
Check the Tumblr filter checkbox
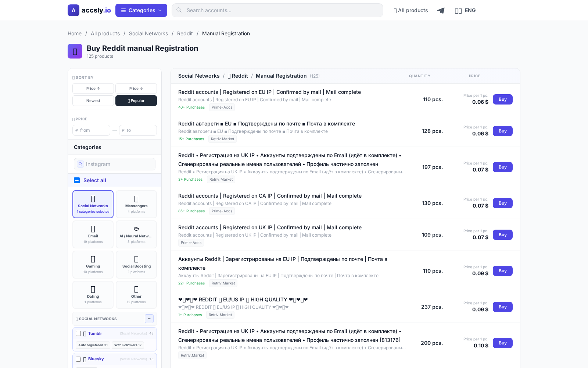(x=78, y=333)
